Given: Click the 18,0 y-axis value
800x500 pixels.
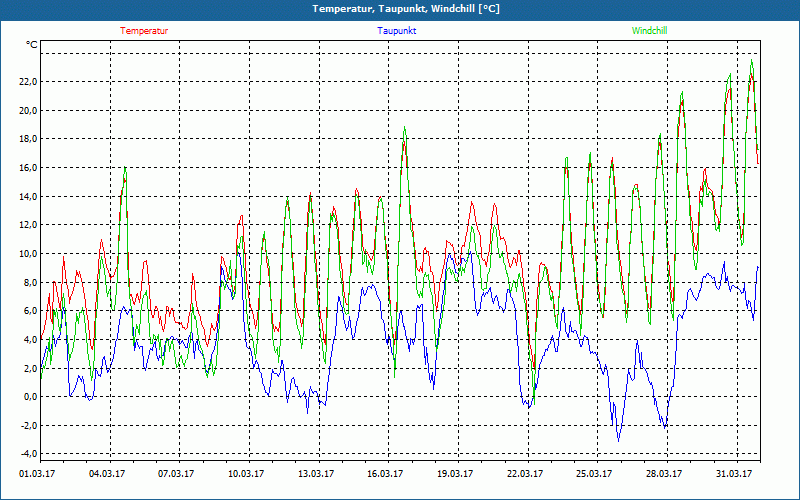Looking at the screenshot, I should point(28,139).
